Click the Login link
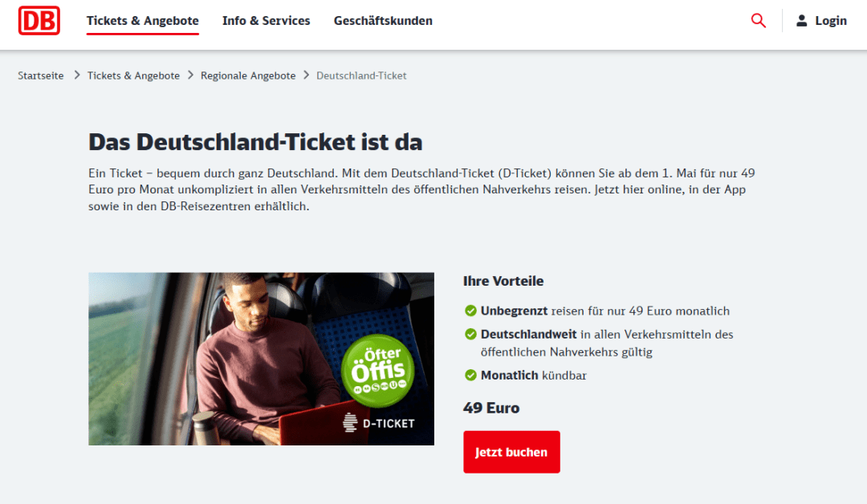Viewport: 867px width, 504px height. [x=831, y=21]
